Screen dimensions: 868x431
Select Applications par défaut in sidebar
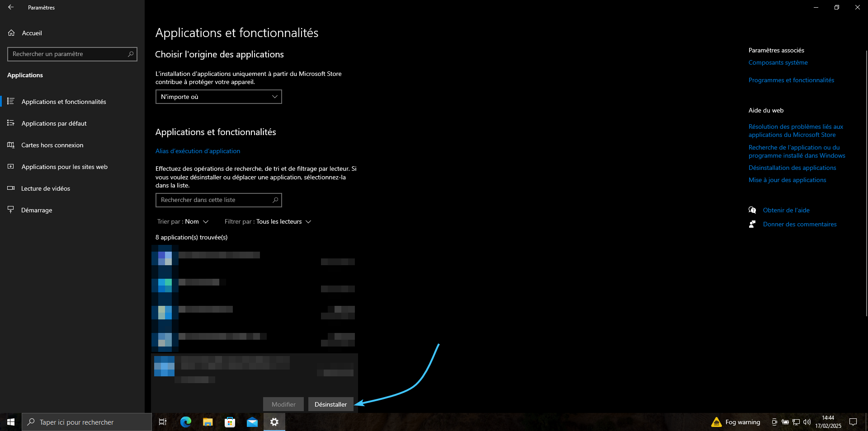(x=54, y=123)
